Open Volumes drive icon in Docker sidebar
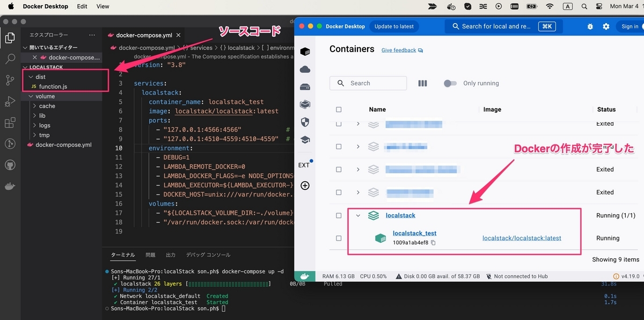This screenshot has height=320, width=644. tap(305, 87)
